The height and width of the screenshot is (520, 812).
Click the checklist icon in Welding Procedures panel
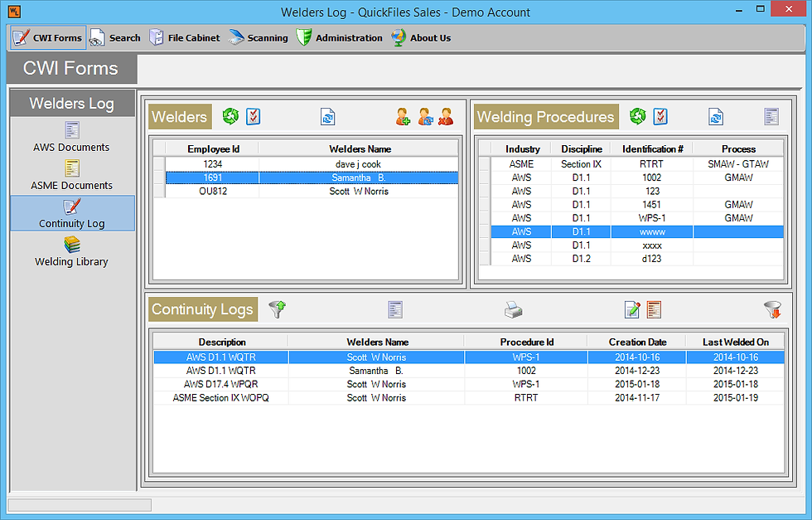(660, 116)
